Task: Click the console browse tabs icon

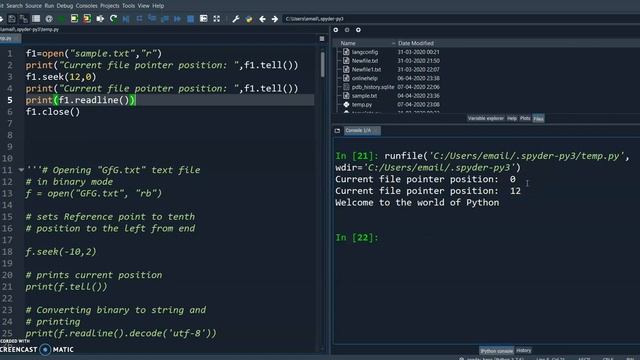Action: click(x=337, y=131)
